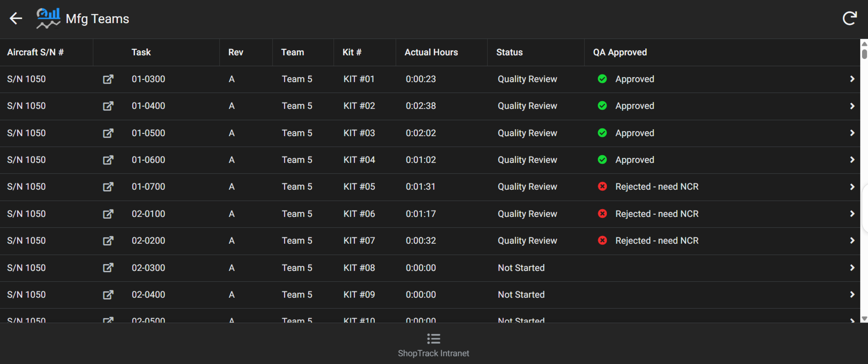Sort by Actual Hours column header
The height and width of the screenshot is (364, 868).
pos(431,52)
